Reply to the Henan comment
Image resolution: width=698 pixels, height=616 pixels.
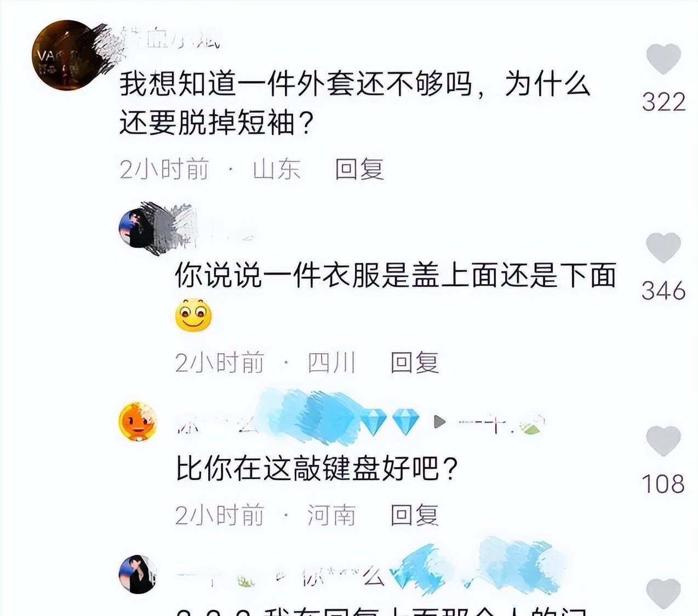(x=415, y=515)
